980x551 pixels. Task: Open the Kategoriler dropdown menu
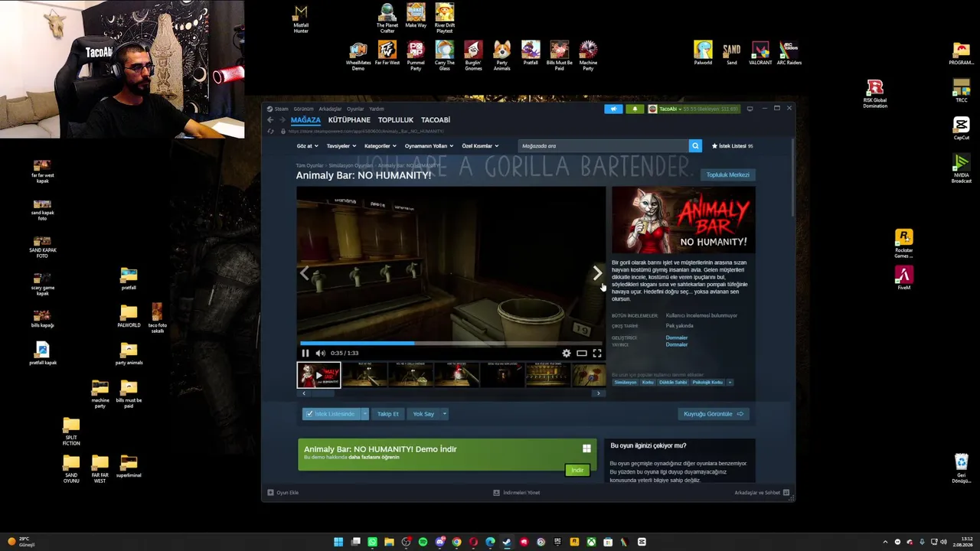[381, 146]
